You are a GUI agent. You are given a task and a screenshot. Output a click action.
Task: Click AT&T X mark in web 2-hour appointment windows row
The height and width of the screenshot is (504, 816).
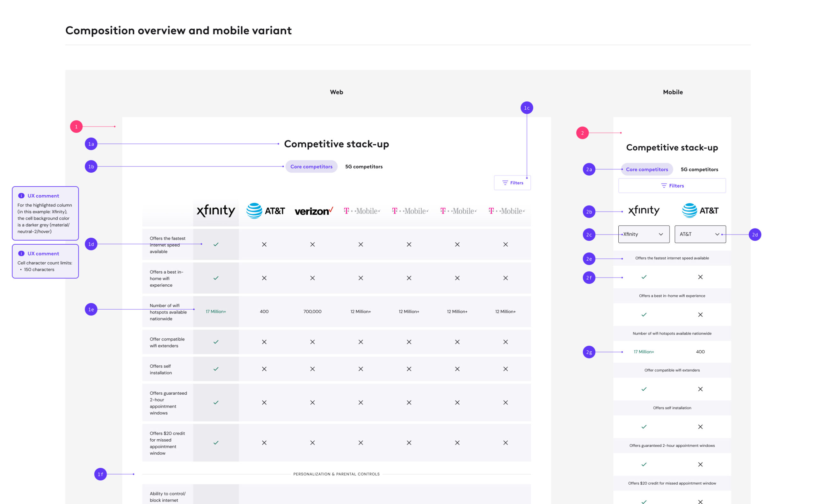[x=264, y=403]
